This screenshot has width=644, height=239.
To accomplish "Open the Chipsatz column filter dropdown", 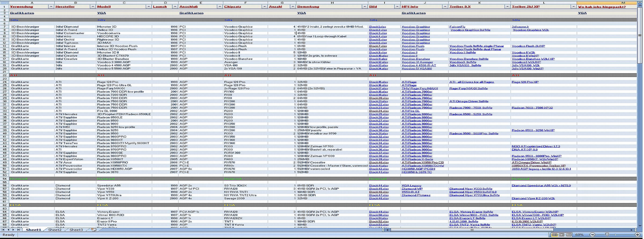I will pos(265,6).
